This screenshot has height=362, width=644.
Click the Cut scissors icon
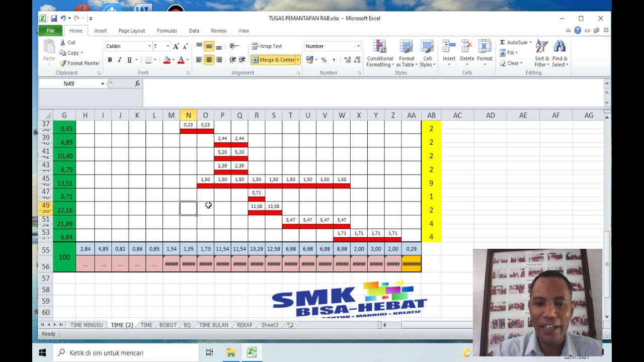[x=63, y=43]
